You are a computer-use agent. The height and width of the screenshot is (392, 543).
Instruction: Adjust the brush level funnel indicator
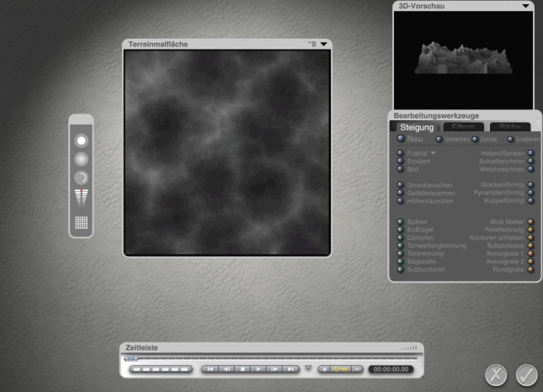coord(82,198)
